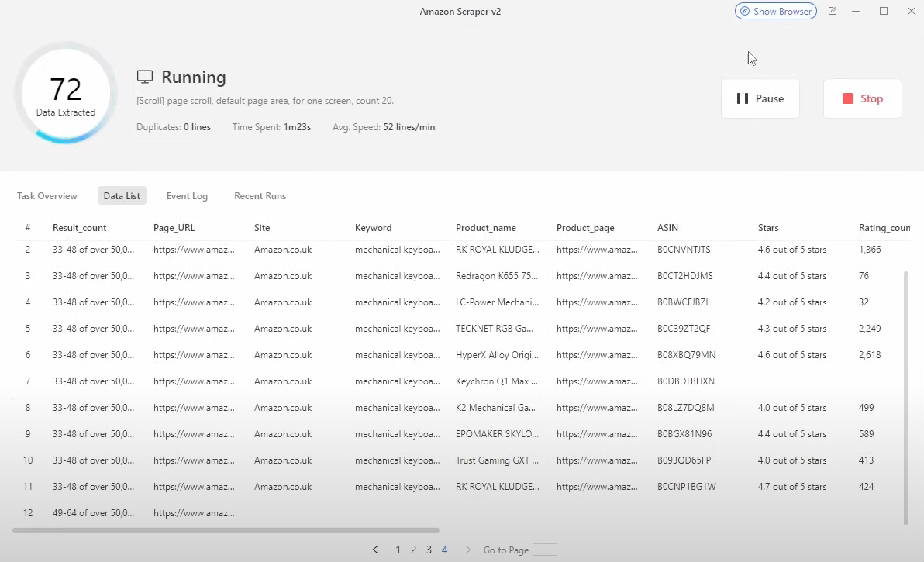Click the vertical table scrollbar
This screenshot has width=924, height=562.
click(905, 398)
